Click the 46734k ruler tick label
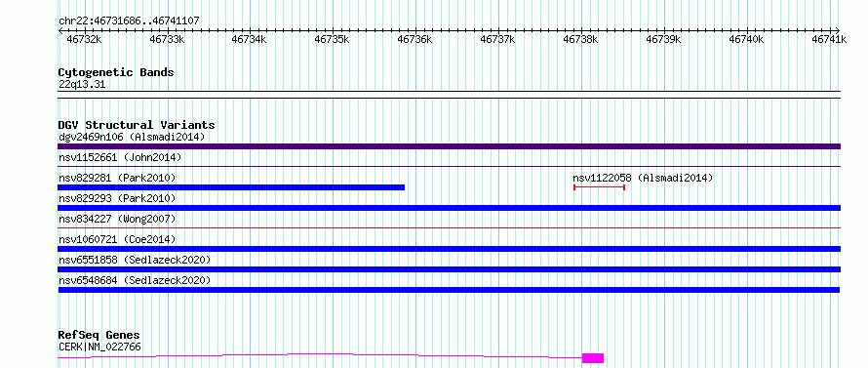The width and height of the screenshot is (868, 368). point(250,39)
